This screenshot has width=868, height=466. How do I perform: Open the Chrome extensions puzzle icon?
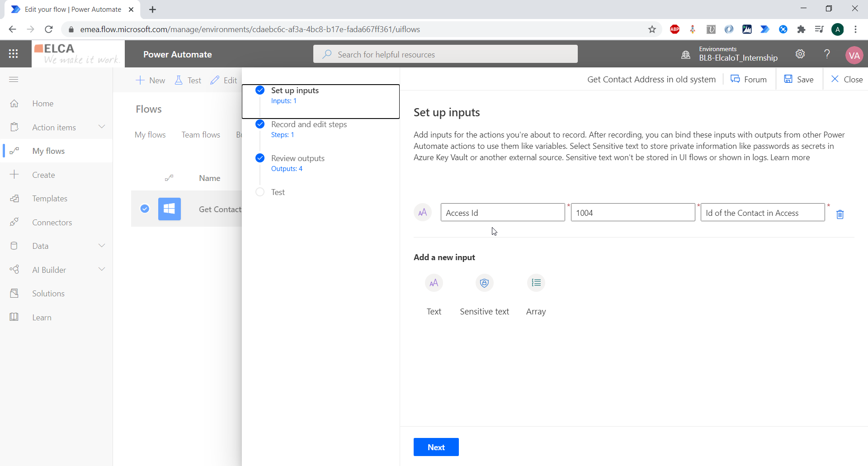801,29
